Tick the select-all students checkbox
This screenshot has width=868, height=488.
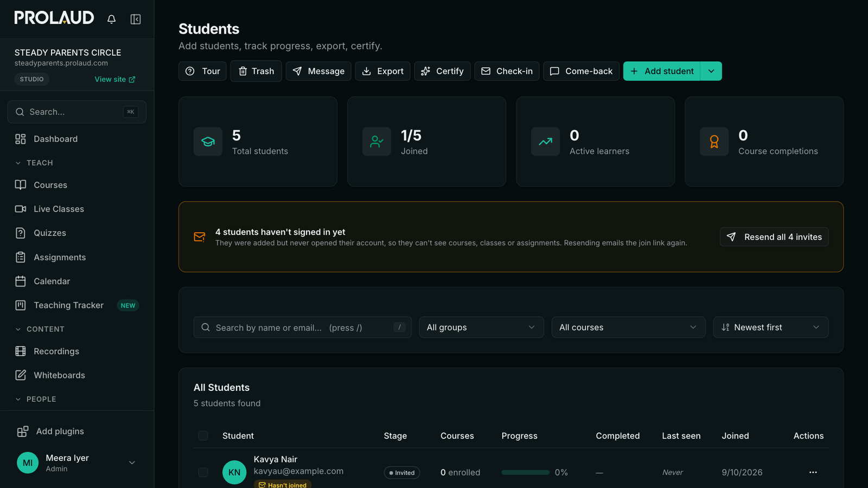(x=203, y=435)
